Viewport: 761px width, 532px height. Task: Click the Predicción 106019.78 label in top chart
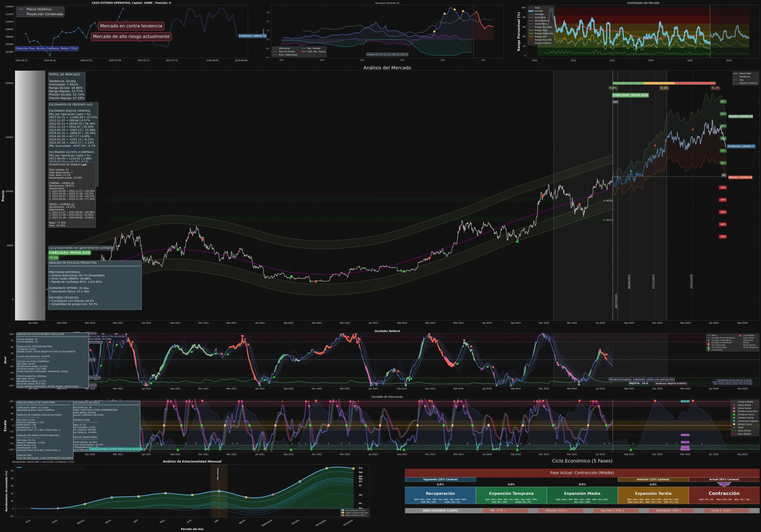[252, 36]
